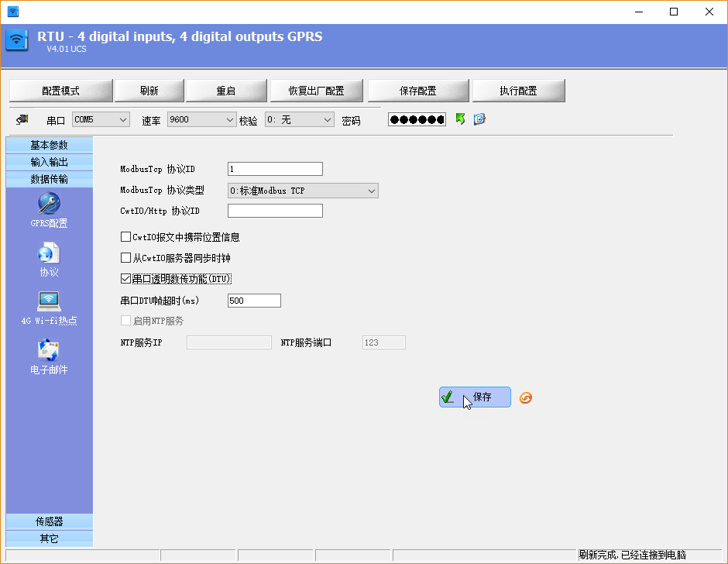
Task: Switch to the 输入输出 section
Action: [50, 162]
